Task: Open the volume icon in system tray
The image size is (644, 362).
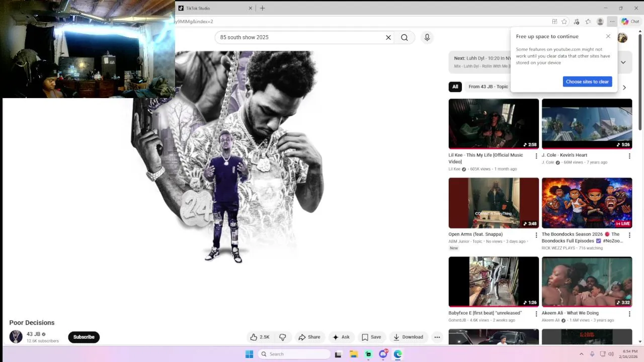Action: 611,354
